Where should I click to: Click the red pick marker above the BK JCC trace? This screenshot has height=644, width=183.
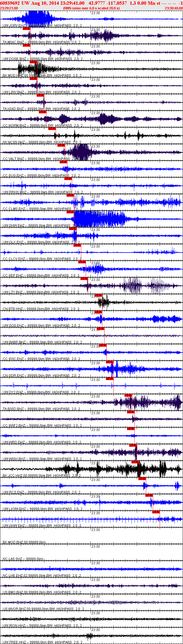pyautogui.click(x=135, y=462)
